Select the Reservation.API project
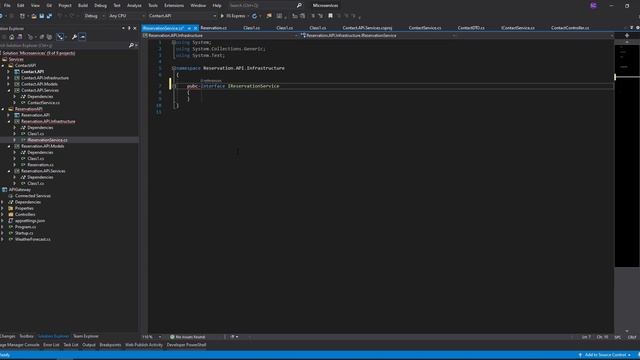The image size is (640, 360). [x=35, y=115]
